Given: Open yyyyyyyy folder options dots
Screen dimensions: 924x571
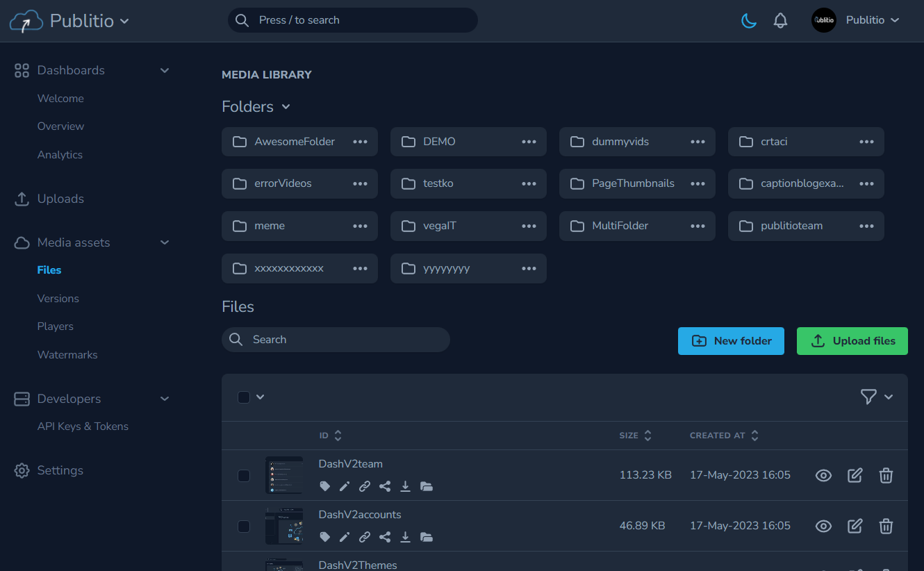Looking at the screenshot, I should click(x=529, y=269).
